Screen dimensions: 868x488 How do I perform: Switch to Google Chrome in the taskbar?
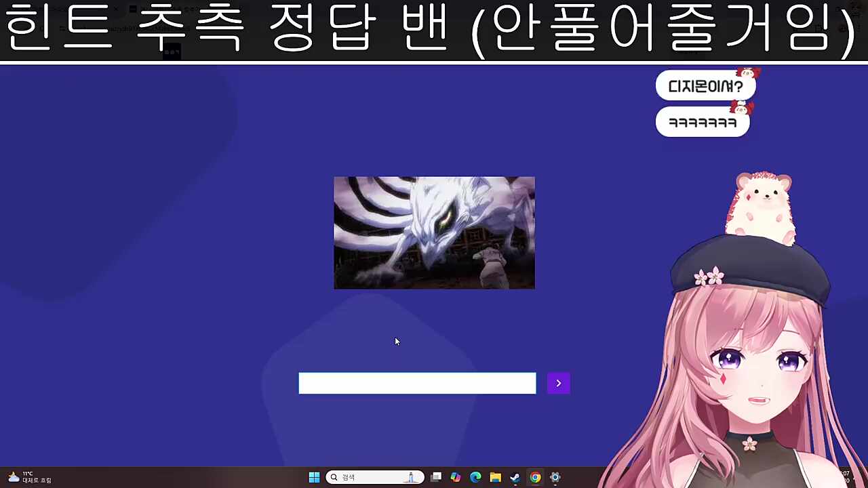tap(535, 477)
